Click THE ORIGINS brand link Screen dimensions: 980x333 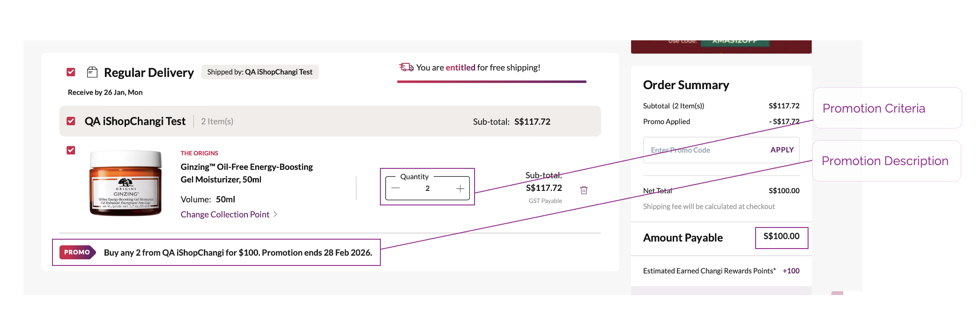[x=199, y=153]
